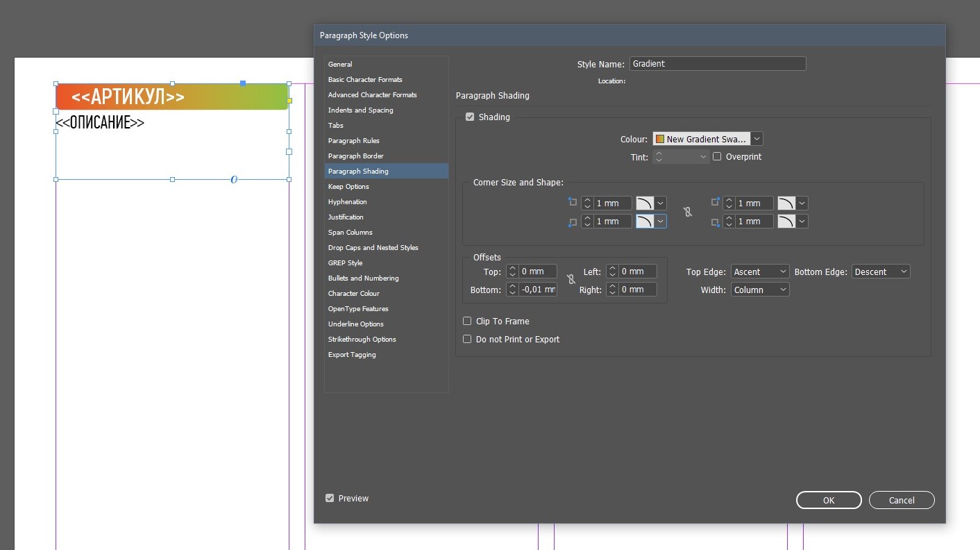The width and height of the screenshot is (980, 550).
Task: Enable the Overprint checkbox
Action: (x=717, y=156)
